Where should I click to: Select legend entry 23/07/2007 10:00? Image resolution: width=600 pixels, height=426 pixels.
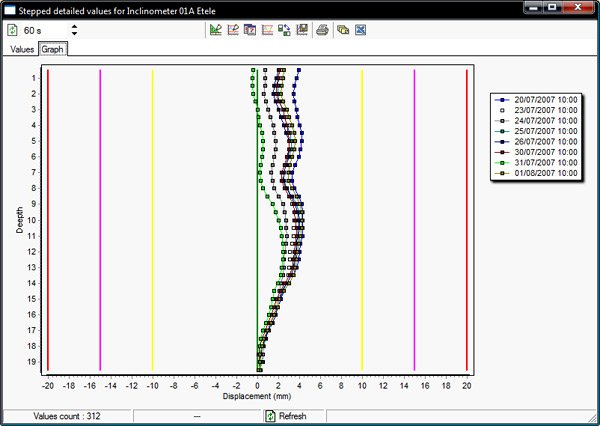[536, 110]
